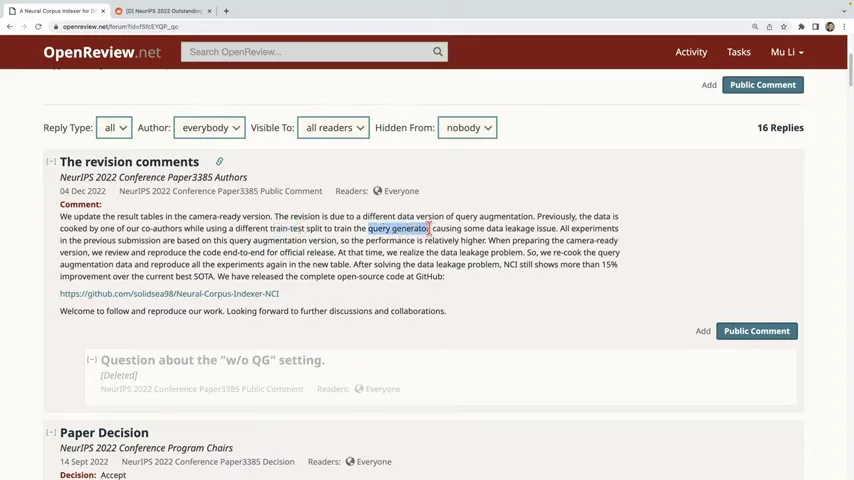Image resolution: width=854 pixels, height=480 pixels.
Task: Open the GitHub Neural-Corpus-Indexer-NCI link
Action: coord(169,294)
